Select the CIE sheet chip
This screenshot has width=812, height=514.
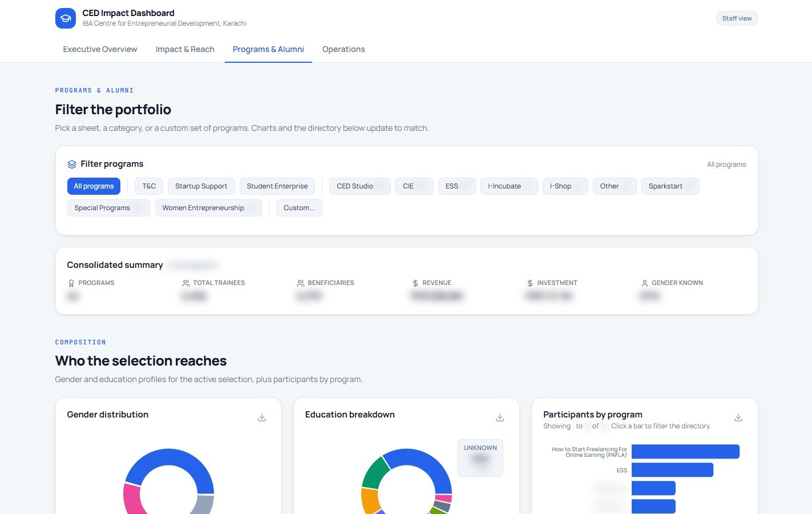click(x=414, y=186)
